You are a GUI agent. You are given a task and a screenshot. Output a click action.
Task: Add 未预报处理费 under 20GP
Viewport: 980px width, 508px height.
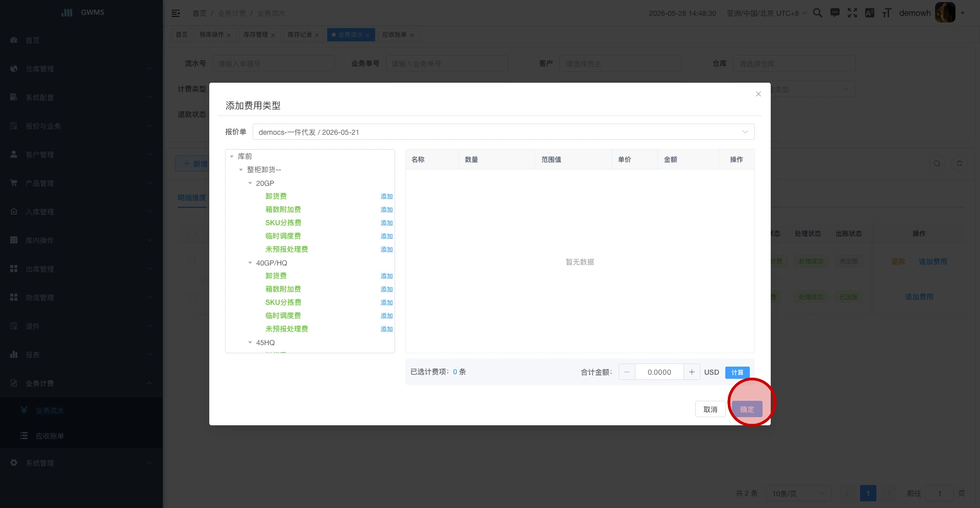tap(386, 250)
